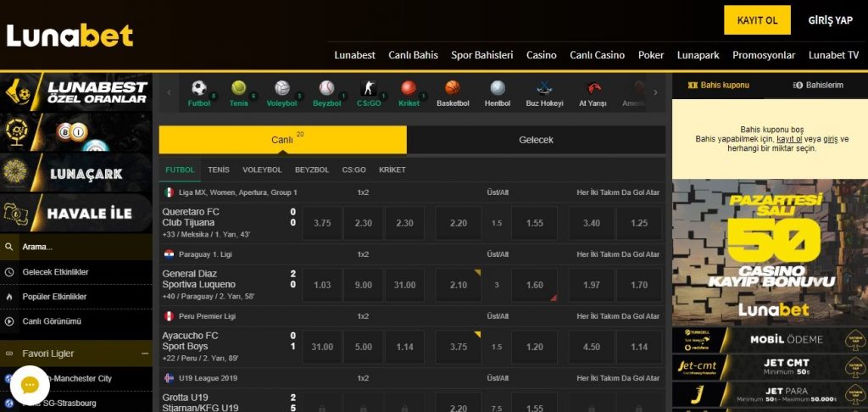Open the Jet CMT payment banner
Screen dimensions: 868x412
pos(770,367)
